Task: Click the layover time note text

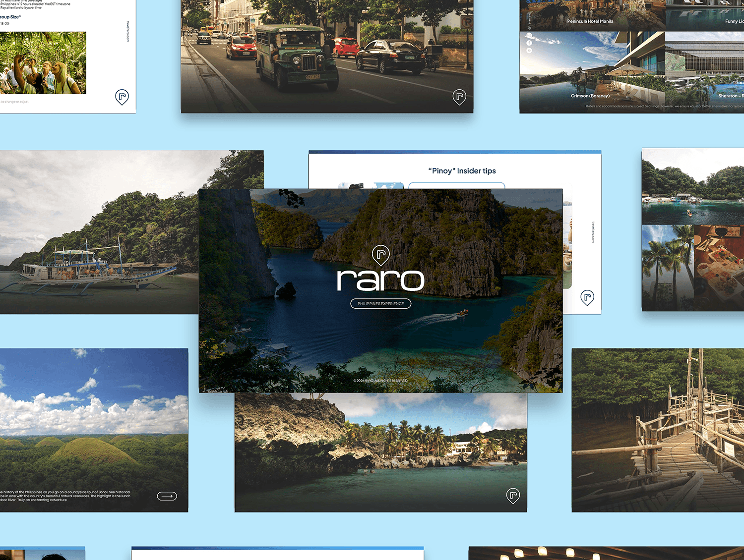Action: coord(21,8)
